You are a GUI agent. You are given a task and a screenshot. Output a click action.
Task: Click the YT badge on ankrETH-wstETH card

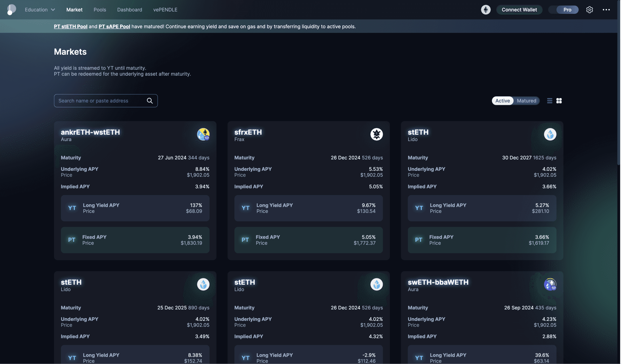pos(72,209)
